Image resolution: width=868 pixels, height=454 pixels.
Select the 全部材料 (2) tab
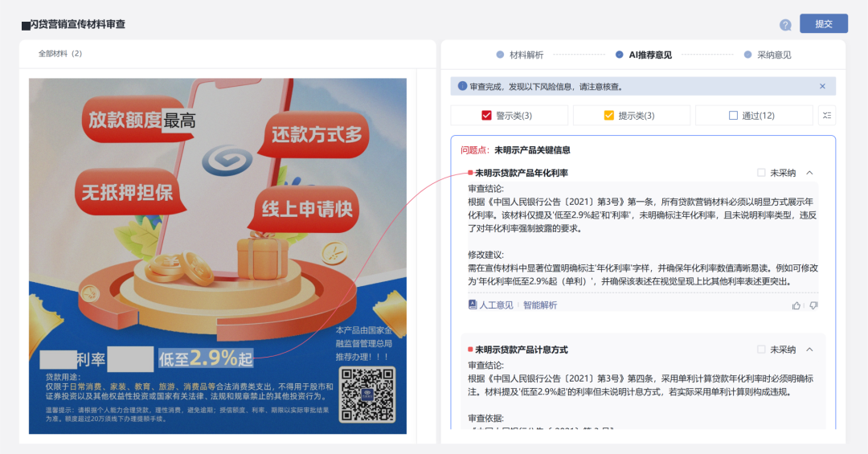coord(59,54)
